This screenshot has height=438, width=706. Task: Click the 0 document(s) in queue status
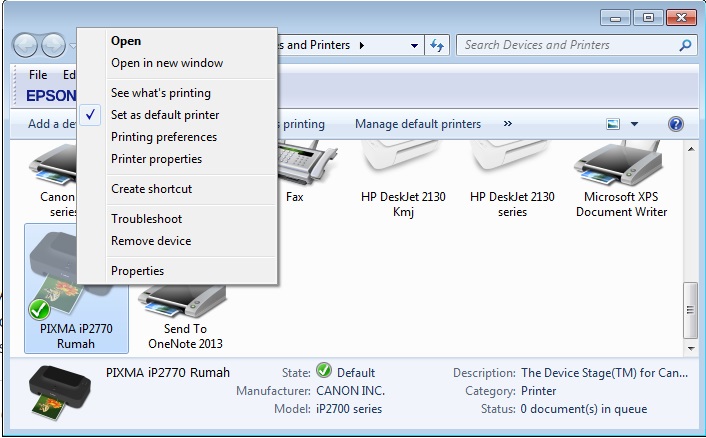[584, 409]
